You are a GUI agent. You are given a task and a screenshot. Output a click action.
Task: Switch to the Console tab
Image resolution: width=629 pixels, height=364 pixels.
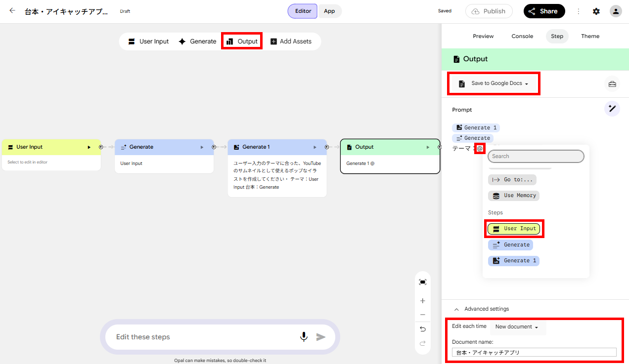pyautogui.click(x=522, y=36)
